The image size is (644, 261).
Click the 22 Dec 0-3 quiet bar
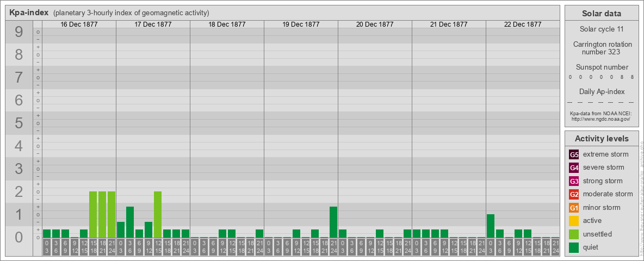(491, 226)
